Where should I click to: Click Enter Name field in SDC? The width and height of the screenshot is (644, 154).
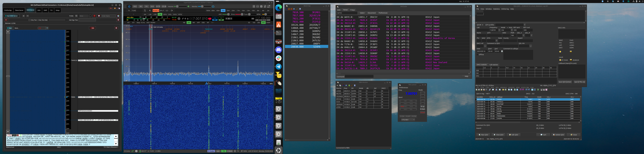pyautogui.click(x=109, y=16)
